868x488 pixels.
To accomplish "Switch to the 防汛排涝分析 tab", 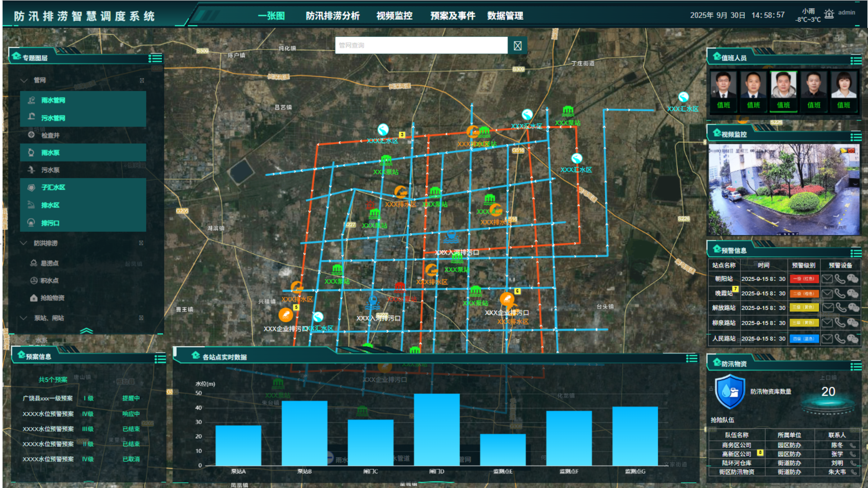I will point(332,16).
